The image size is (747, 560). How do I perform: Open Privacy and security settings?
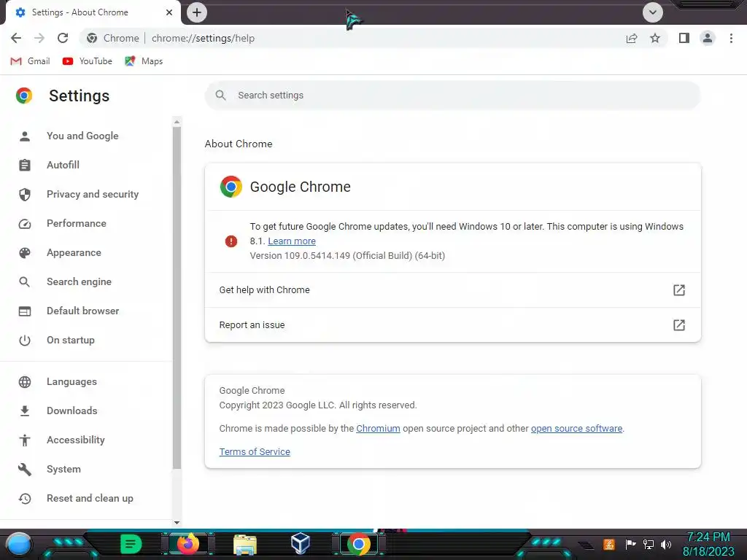93,194
